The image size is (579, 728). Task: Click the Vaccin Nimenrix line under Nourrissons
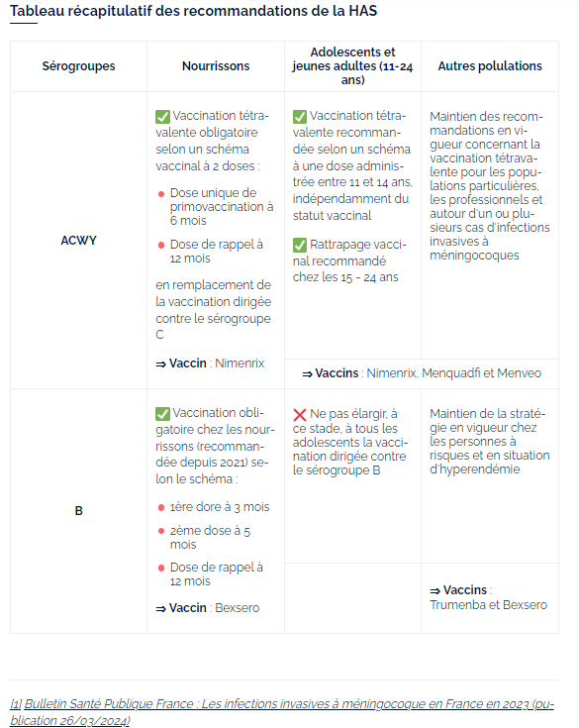210,364
